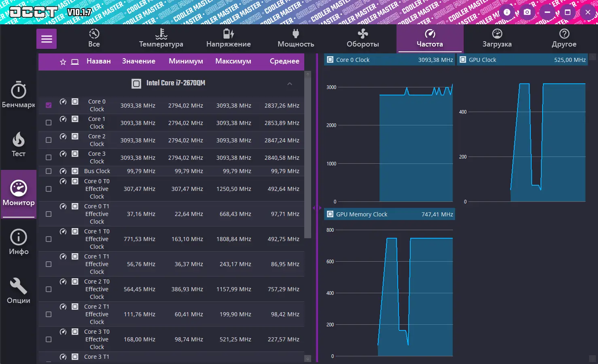Click the scrollbar down arrow in sensor list
Viewport: 598px width, 364px height.
[307, 358]
